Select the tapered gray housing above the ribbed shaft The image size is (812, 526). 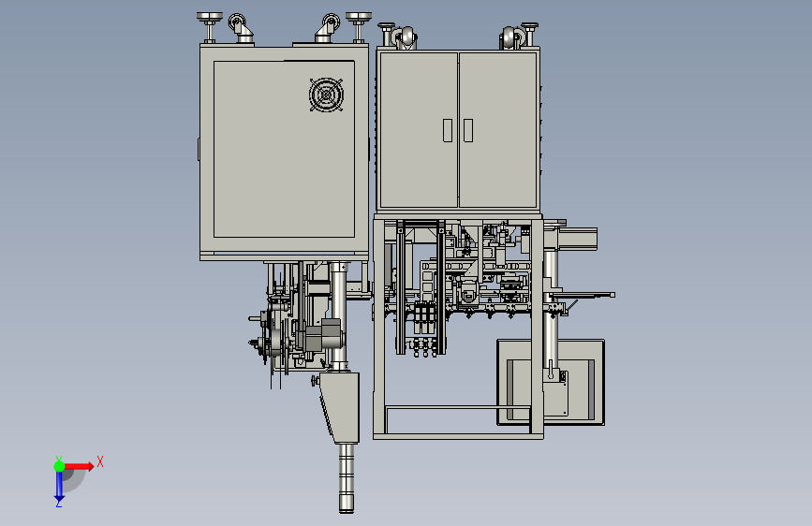(340, 407)
